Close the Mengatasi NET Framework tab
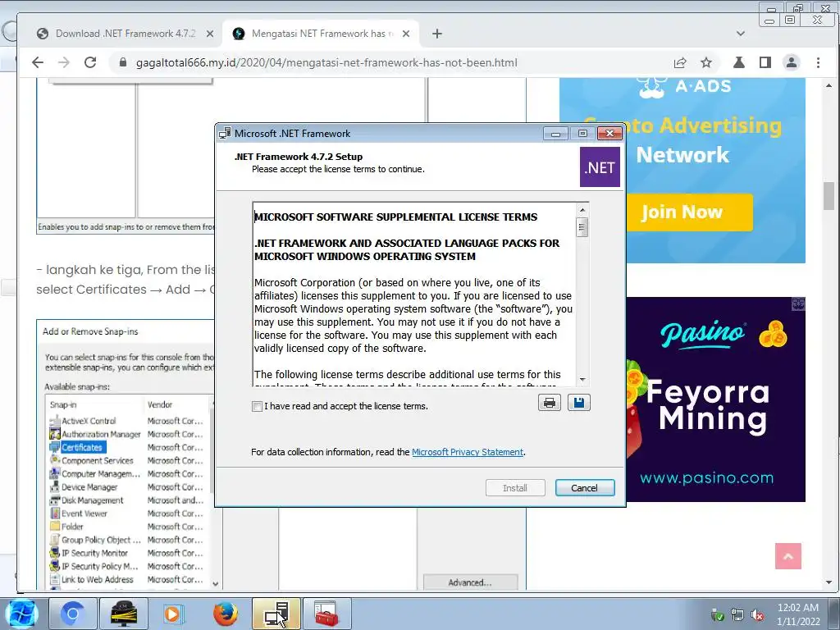This screenshot has height=630, width=840. pyautogui.click(x=406, y=34)
